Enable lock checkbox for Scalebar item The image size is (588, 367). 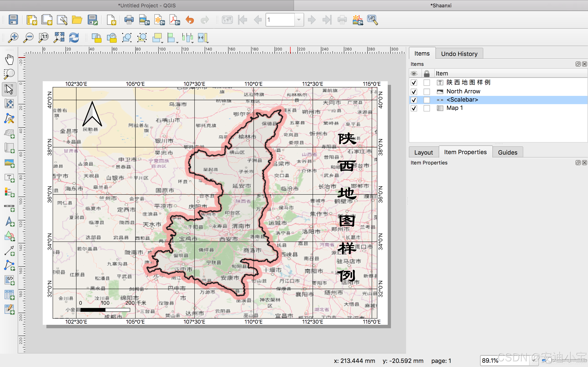[x=427, y=100]
